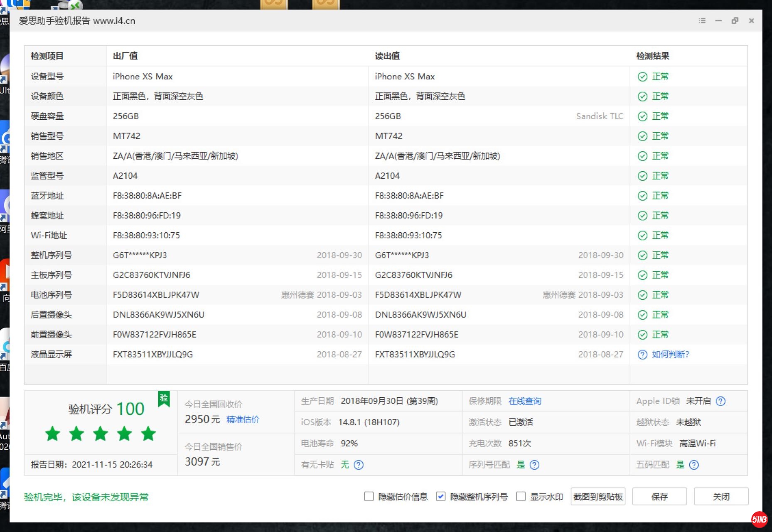The height and width of the screenshot is (532, 772).
Task: Click green check icon in 设备型号 row
Action: coord(642,76)
